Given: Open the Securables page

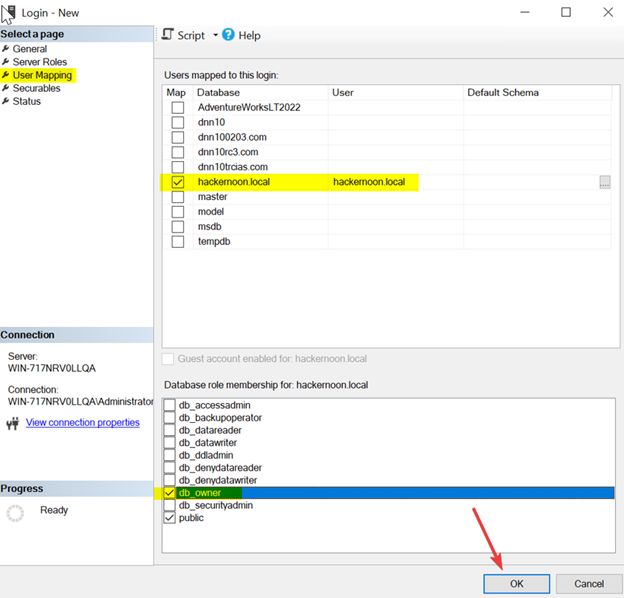Looking at the screenshot, I should pos(37,88).
